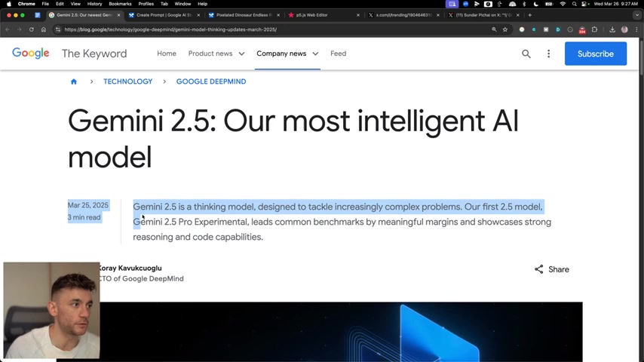This screenshot has width=644, height=362.
Task: Click author name Koray Kavukcuoglu
Action: (x=130, y=268)
